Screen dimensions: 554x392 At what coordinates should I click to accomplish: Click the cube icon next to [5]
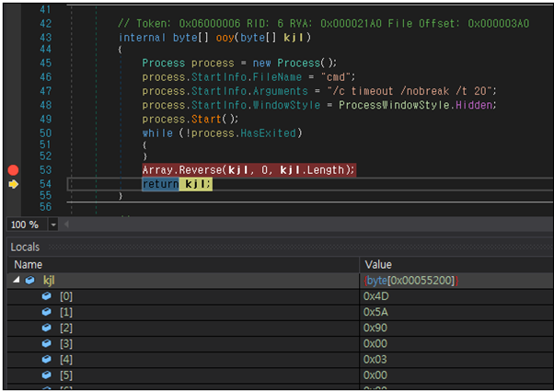[x=47, y=375]
